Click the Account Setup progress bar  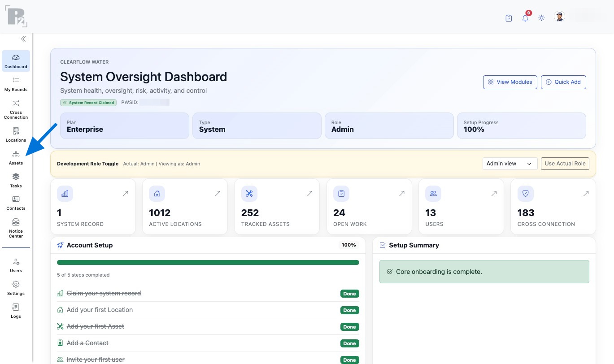208,263
